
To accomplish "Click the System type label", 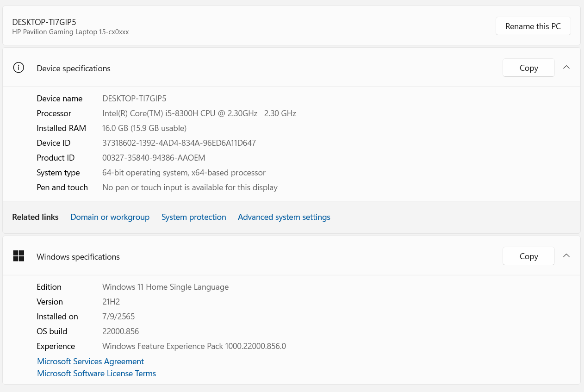I will point(58,173).
